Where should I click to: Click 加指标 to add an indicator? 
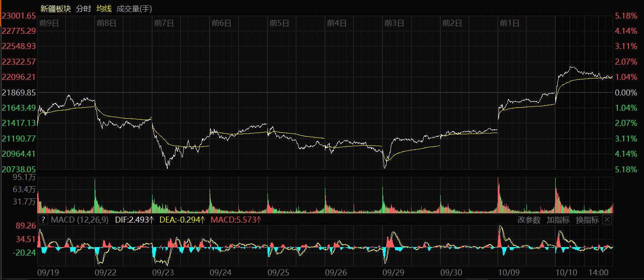point(558,220)
